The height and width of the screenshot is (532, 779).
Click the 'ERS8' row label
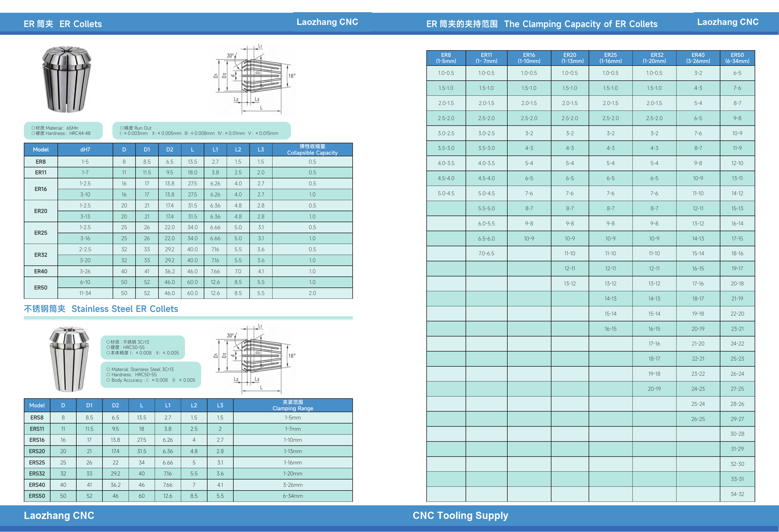tap(37, 418)
